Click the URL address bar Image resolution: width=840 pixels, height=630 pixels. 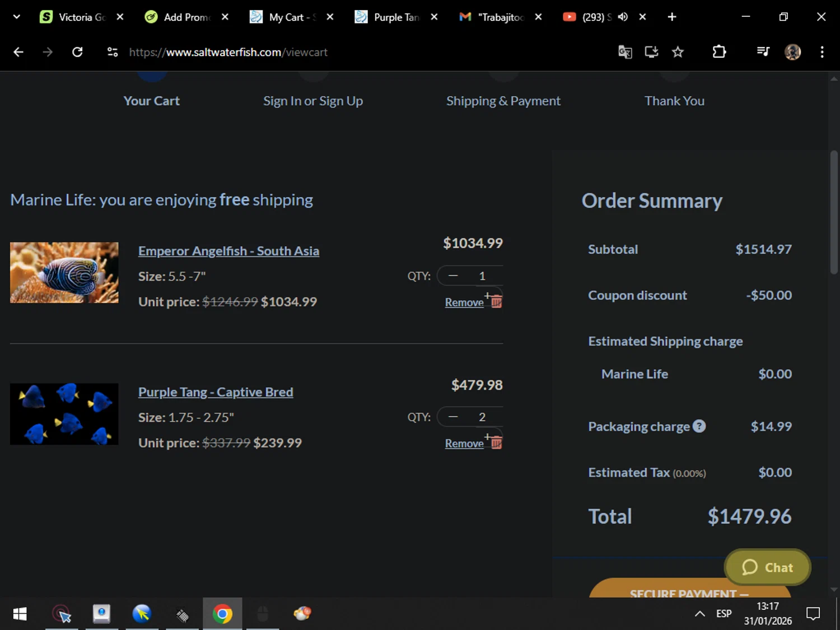coord(358,52)
